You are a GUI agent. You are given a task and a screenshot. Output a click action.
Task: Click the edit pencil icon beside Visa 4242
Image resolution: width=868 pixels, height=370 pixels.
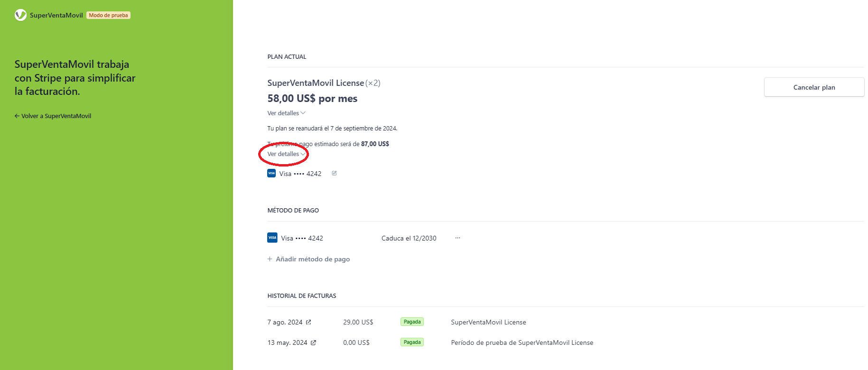tap(334, 173)
